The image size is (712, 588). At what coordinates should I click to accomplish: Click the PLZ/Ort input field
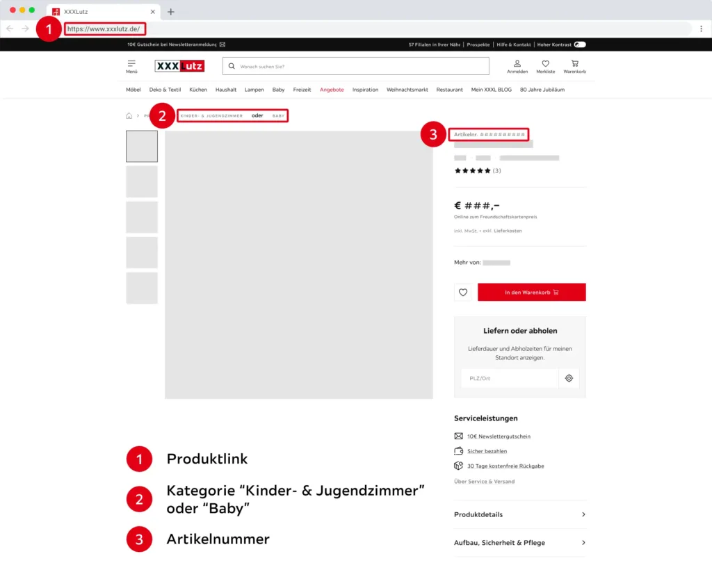pyautogui.click(x=509, y=378)
